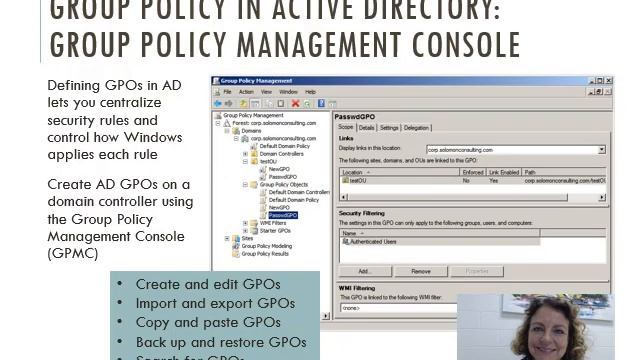
Task: Click the blue Help toolbar icon
Action: pos(321,104)
